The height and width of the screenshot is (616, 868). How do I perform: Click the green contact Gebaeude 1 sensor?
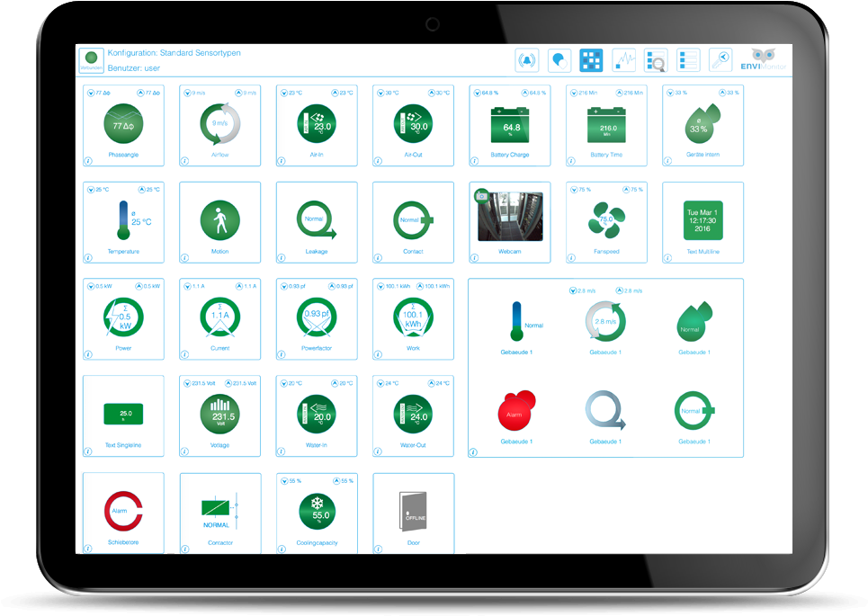pyautogui.click(x=694, y=410)
